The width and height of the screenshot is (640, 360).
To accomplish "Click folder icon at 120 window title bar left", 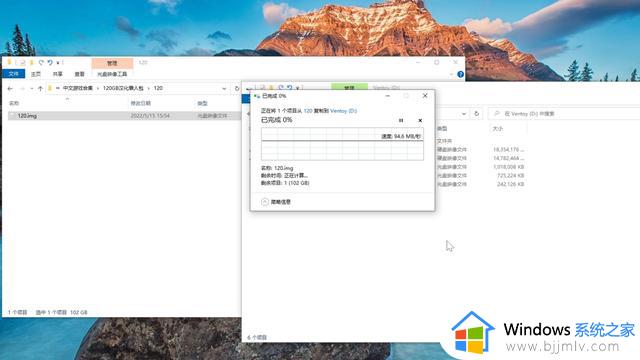I will 9,62.
